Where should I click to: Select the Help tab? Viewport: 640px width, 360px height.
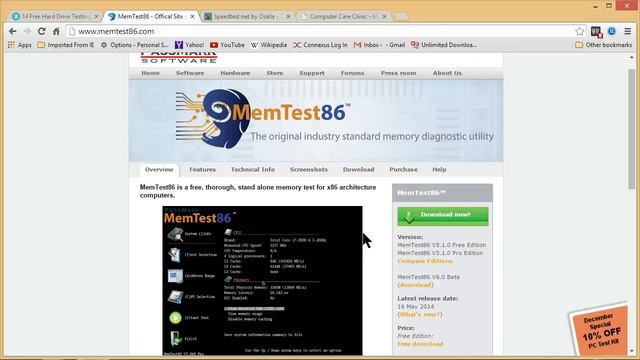[x=439, y=170]
